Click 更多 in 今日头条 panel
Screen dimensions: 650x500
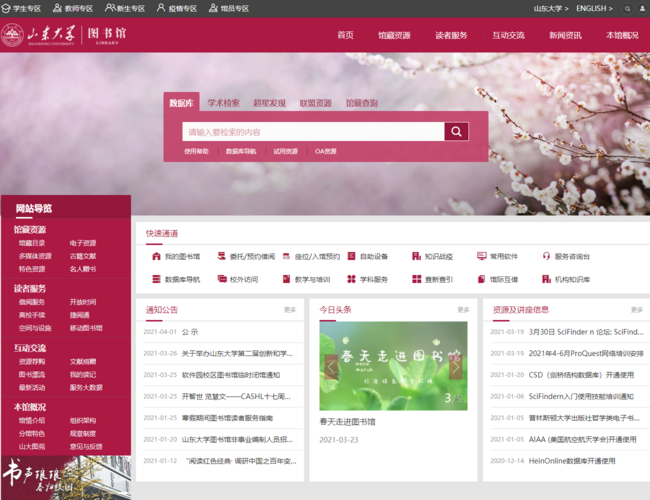463,310
